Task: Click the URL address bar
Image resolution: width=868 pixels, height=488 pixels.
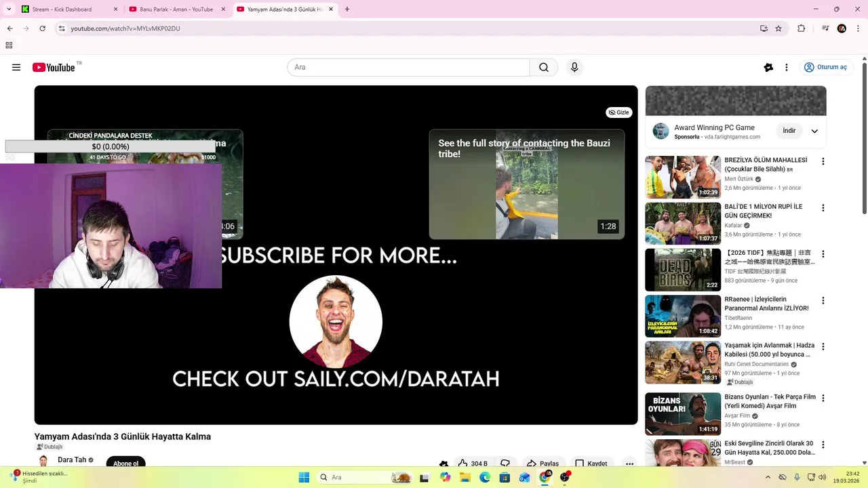Action: 407,28
